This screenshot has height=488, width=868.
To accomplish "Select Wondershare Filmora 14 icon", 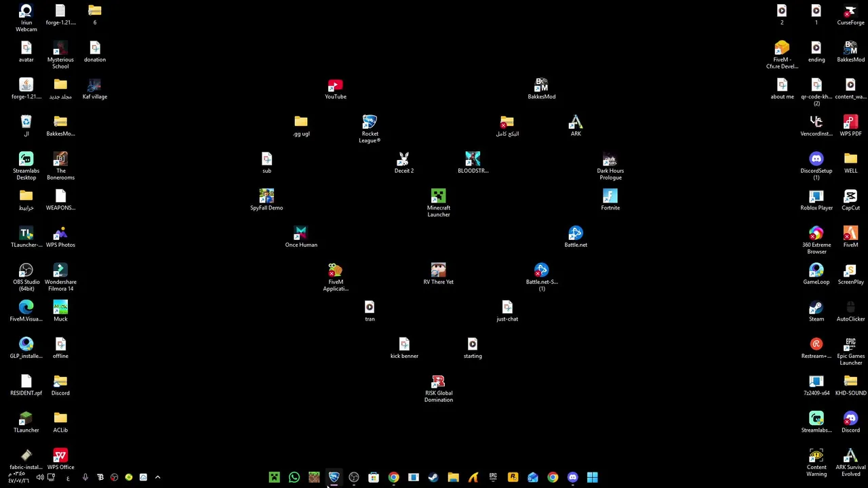I will [x=60, y=277].
